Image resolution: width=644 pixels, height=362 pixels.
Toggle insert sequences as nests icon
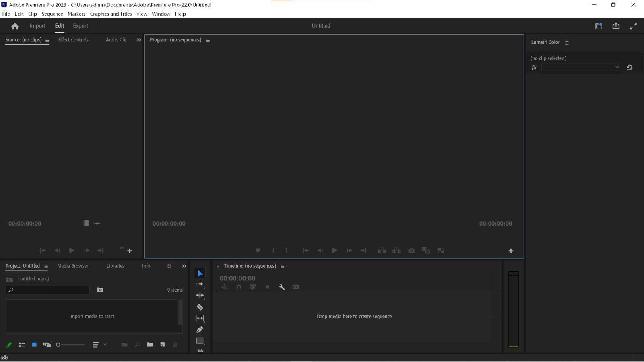(225, 287)
